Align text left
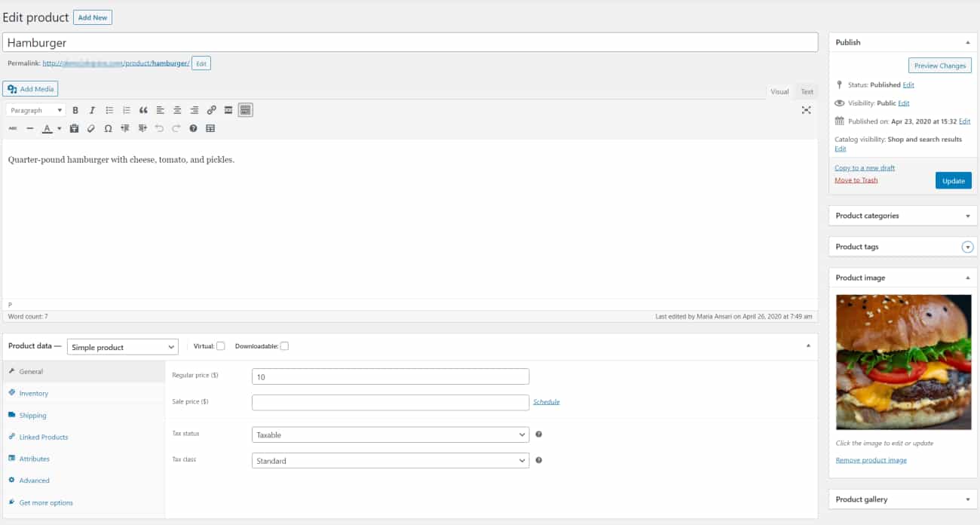This screenshot has width=980, height=525. click(x=161, y=110)
